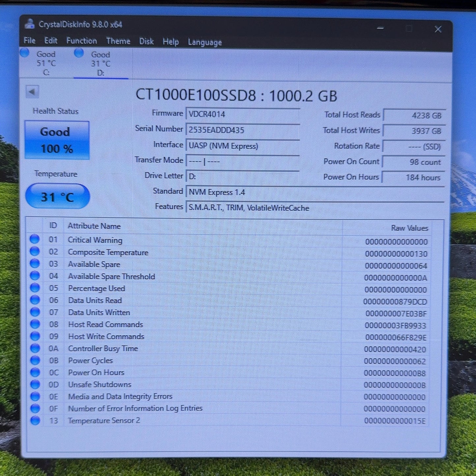The width and height of the screenshot is (476, 476).
Task: Click the blue status dot for Unsafe Shutdowns
Action: [x=35, y=384]
